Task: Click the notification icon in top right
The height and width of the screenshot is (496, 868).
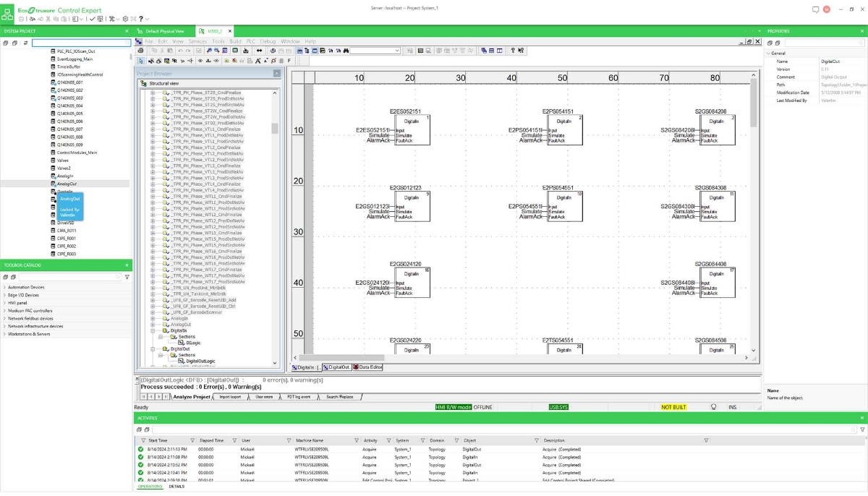Action: tap(816, 9)
